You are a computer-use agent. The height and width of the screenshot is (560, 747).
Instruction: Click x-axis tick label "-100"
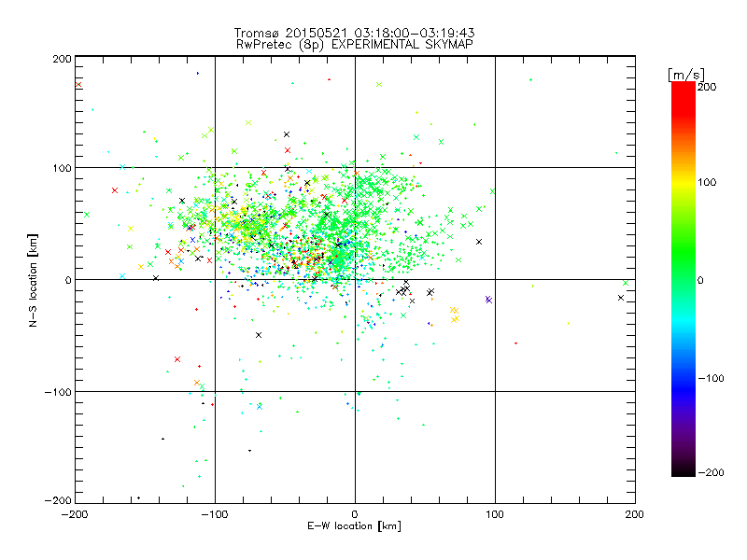pyautogui.click(x=215, y=514)
